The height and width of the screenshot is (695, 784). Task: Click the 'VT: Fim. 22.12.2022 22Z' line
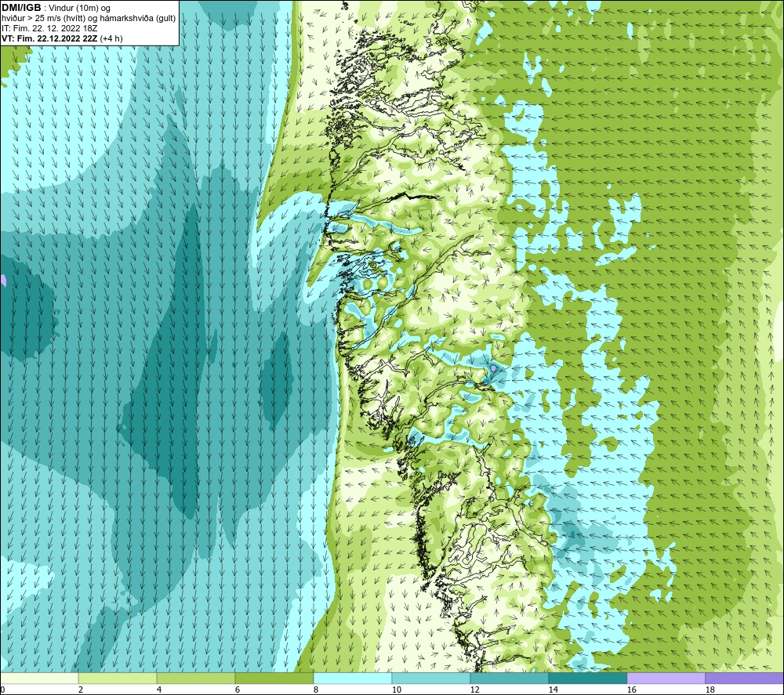[63, 38]
